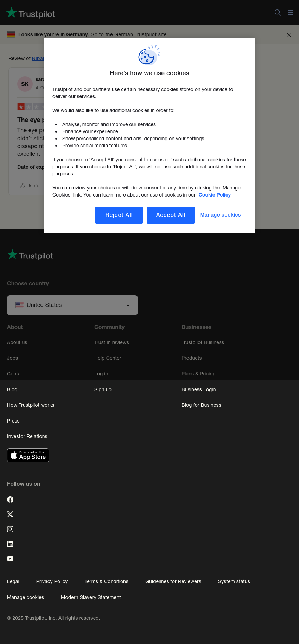Open the Facebook social icon

click(10, 500)
